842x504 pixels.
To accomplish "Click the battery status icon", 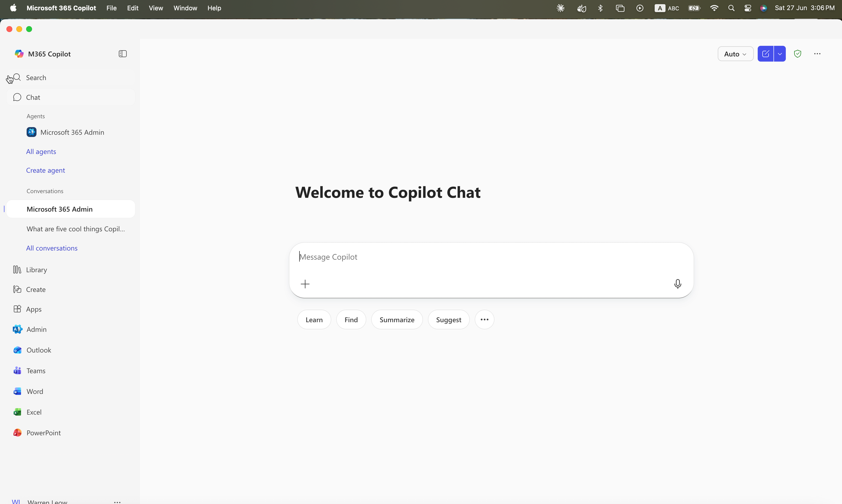I will pyautogui.click(x=694, y=8).
